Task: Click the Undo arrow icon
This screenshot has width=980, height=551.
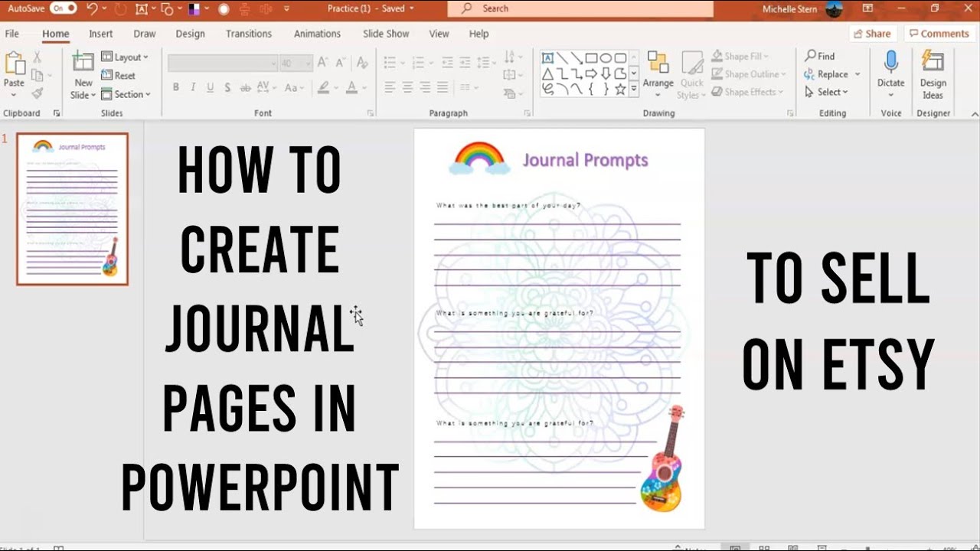Action: 93,9
